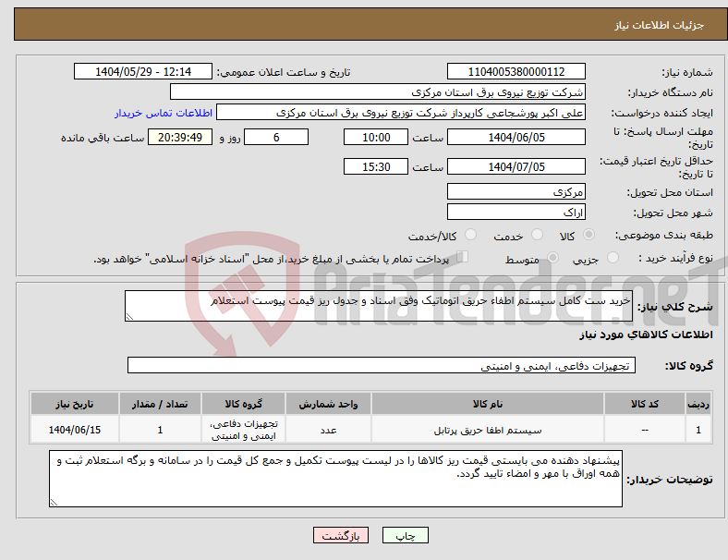Click the announcement date field 1404/05/29 - 12:14

click(143, 71)
